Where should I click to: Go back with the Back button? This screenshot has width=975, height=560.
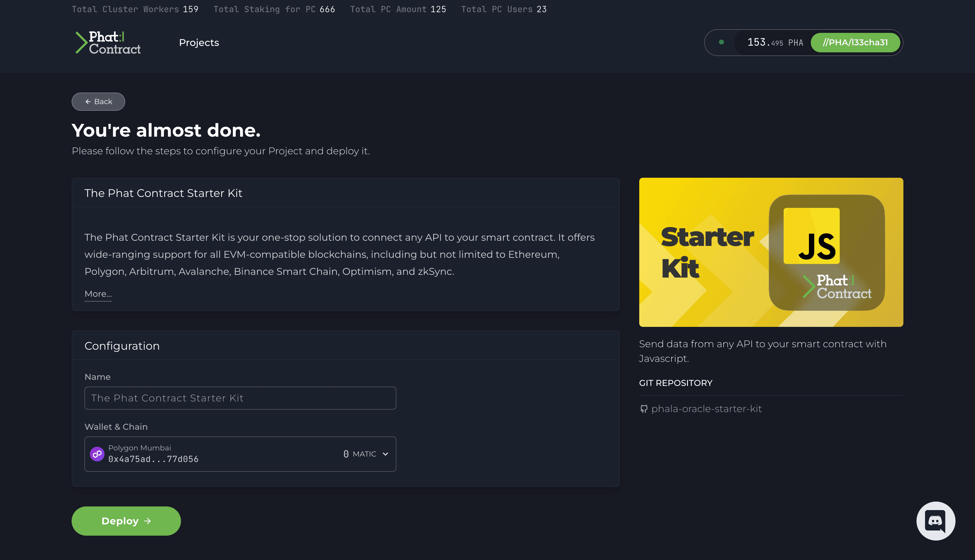point(98,102)
